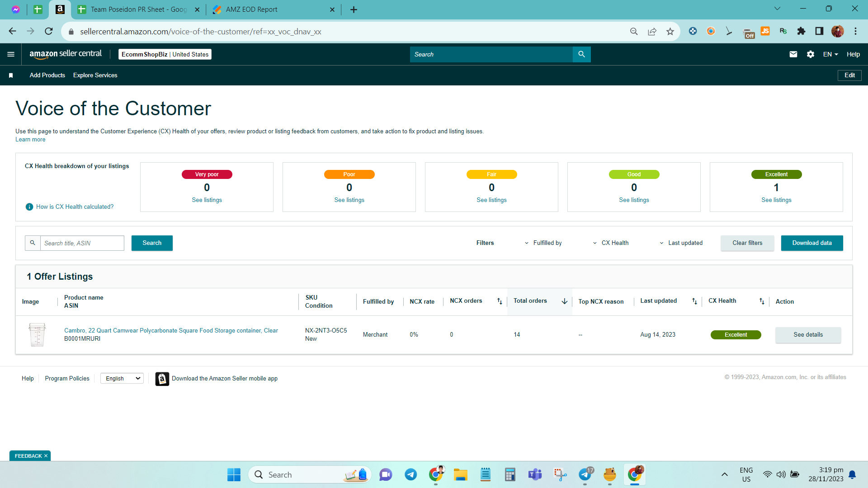The width and height of the screenshot is (868, 488).
Task: Open the browser side panel icon
Action: (x=819, y=31)
